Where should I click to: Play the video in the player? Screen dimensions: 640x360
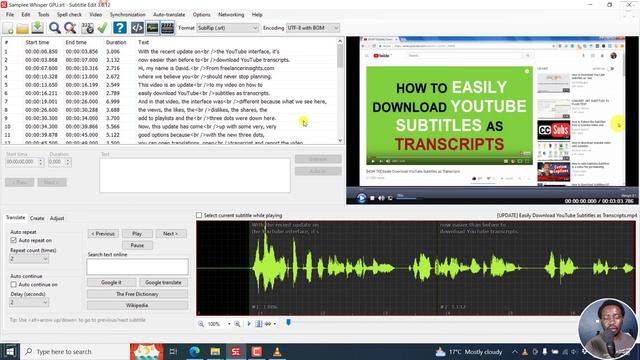[x=361, y=198]
